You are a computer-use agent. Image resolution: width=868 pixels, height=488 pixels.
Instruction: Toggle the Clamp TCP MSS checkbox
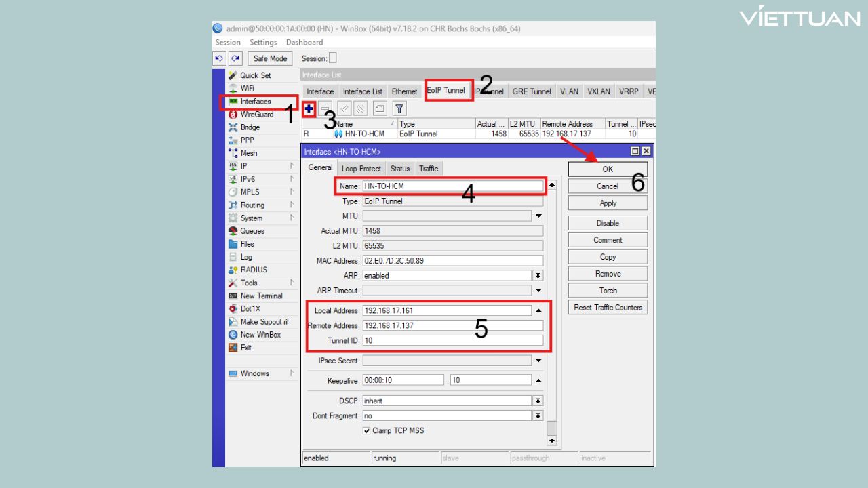(x=367, y=431)
